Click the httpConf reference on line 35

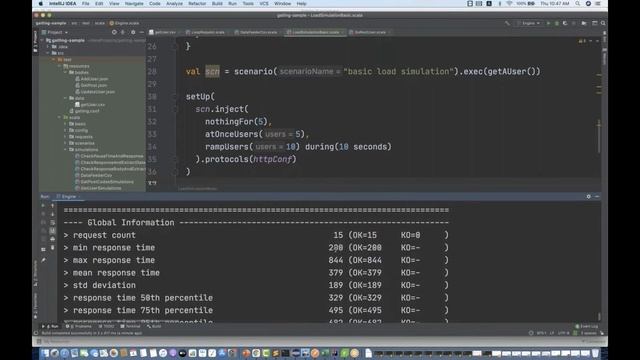pos(273,159)
